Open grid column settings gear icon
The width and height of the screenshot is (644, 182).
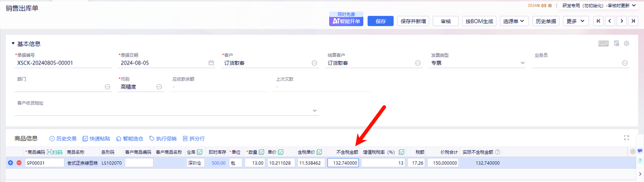632,152
